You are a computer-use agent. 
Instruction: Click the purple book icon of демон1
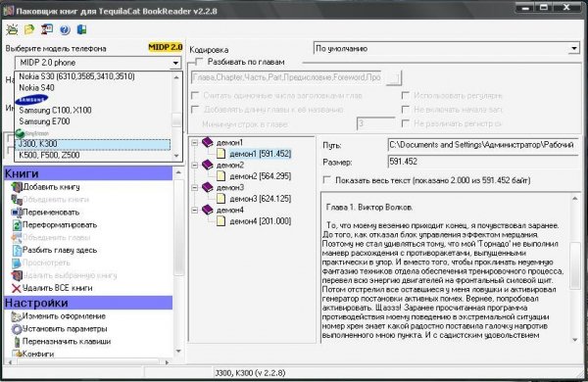208,142
